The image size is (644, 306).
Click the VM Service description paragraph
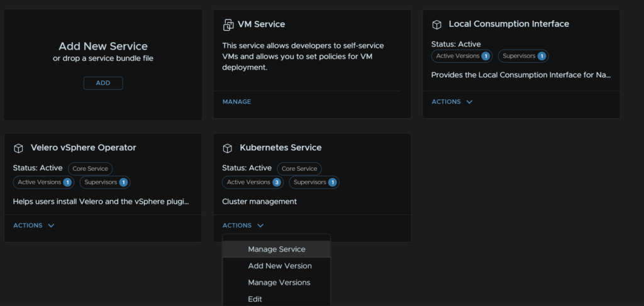pos(303,57)
